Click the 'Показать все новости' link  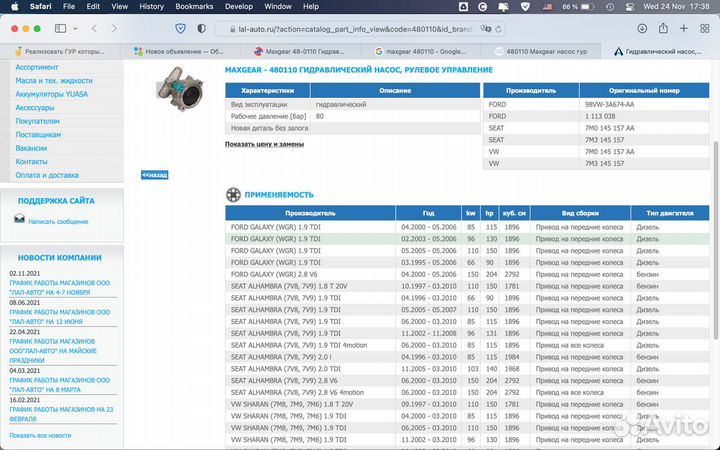[x=40, y=435]
